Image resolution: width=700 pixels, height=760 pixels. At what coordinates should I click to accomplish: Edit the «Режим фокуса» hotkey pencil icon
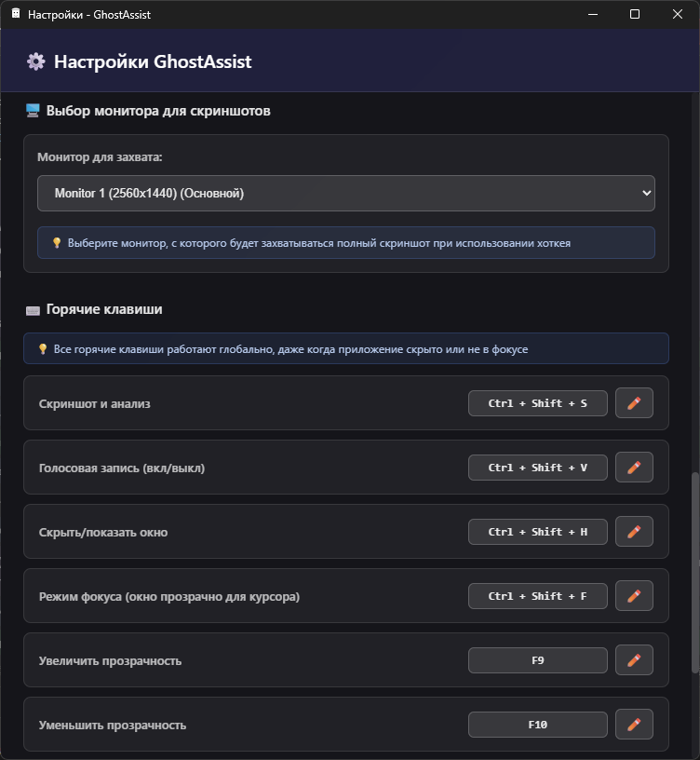click(x=634, y=595)
